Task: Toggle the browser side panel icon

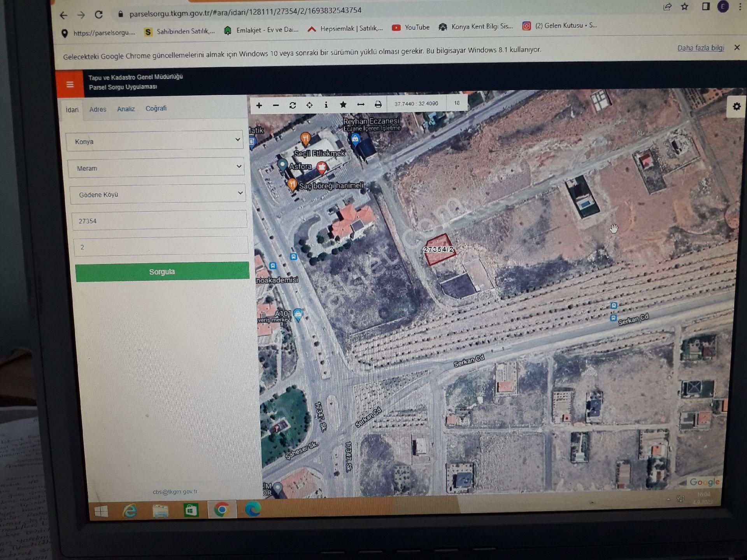Action: pos(706,6)
